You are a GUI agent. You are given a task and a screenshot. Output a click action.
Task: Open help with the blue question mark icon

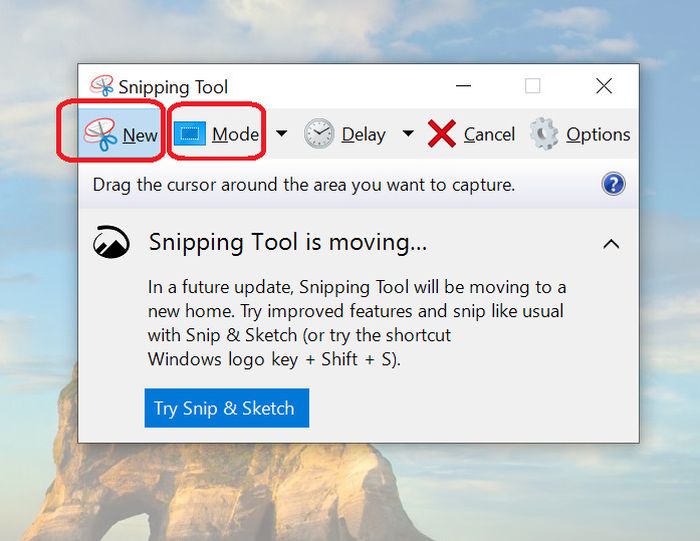pos(613,184)
